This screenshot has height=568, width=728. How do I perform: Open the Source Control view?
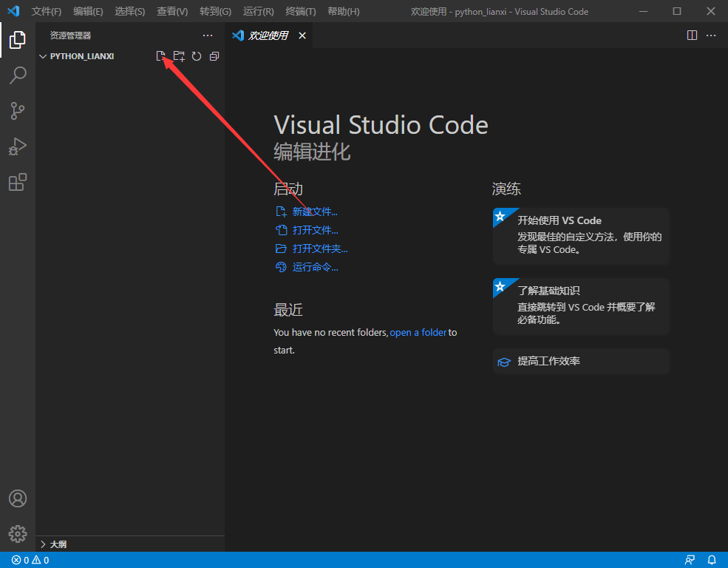(18, 110)
